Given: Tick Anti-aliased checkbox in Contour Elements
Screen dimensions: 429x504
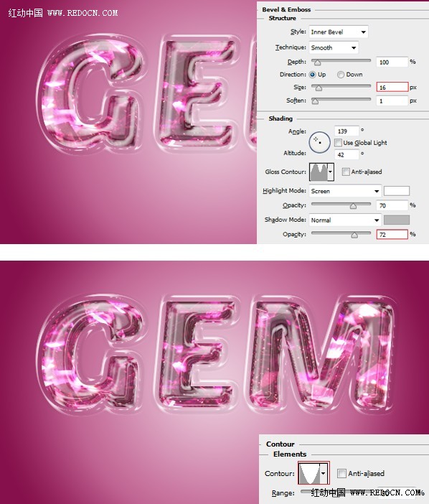Looking at the screenshot, I should pyautogui.click(x=341, y=473).
